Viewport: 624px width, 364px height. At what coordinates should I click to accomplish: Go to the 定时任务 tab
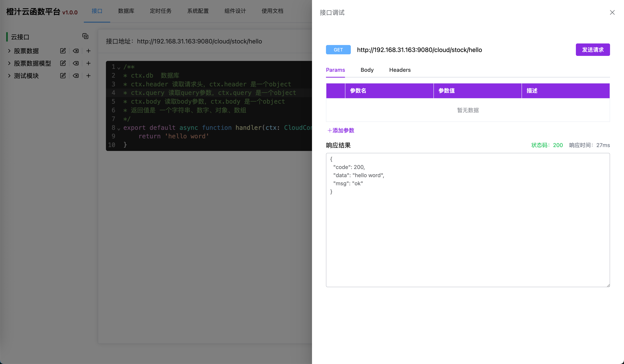coord(161,11)
